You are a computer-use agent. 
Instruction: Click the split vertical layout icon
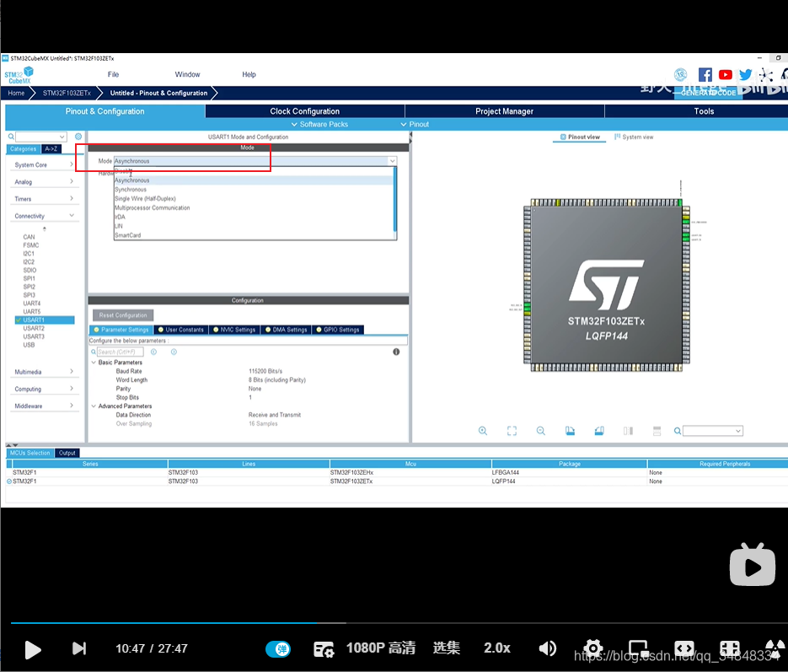coord(628,431)
